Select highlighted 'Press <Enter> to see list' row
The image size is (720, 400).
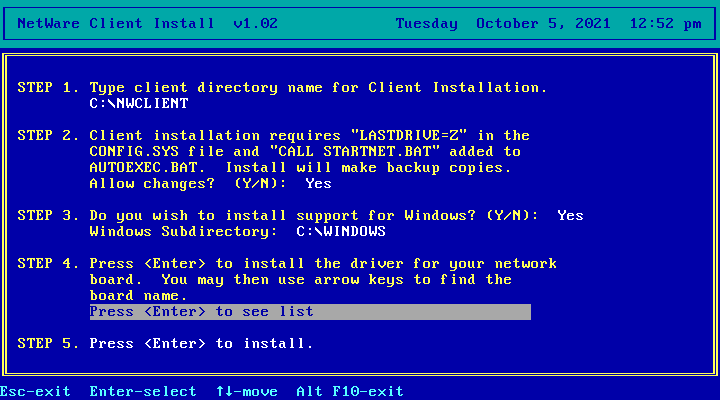310,311
